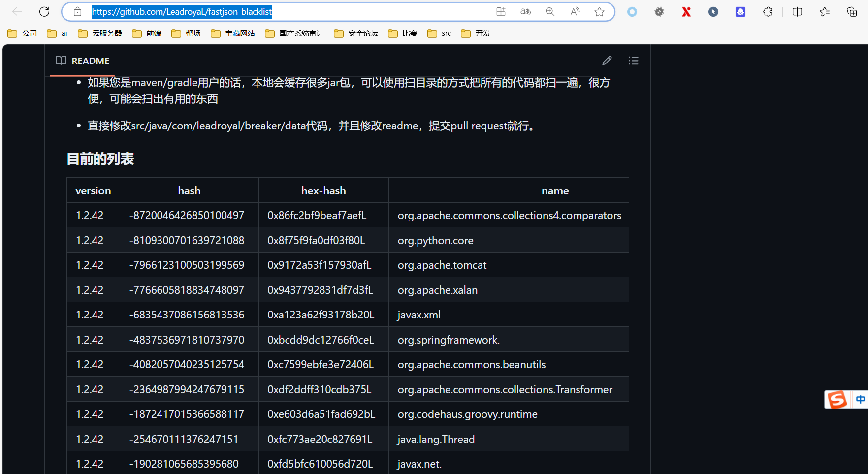Viewport: 868px width, 474px height.
Task: Open the ai bookmark folder
Action: click(57, 33)
